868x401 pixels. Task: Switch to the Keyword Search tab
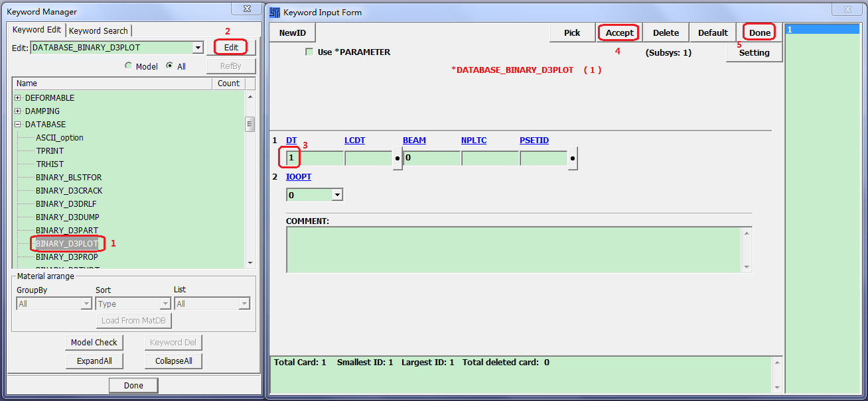98,30
